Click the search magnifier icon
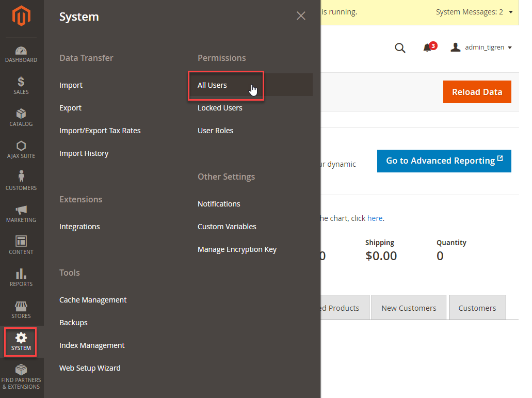532x398 pixels. (x=400, y=48)
